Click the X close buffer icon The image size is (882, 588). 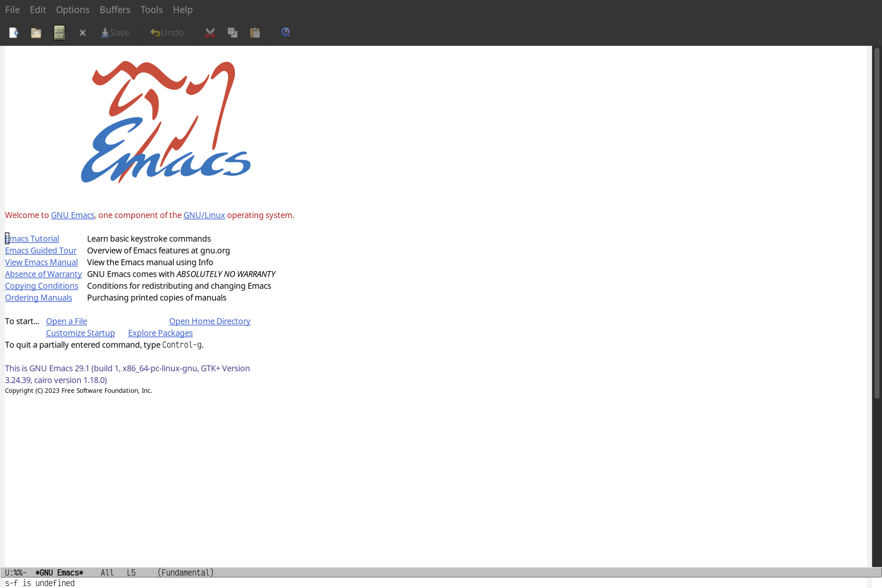[x=82, y=32]
